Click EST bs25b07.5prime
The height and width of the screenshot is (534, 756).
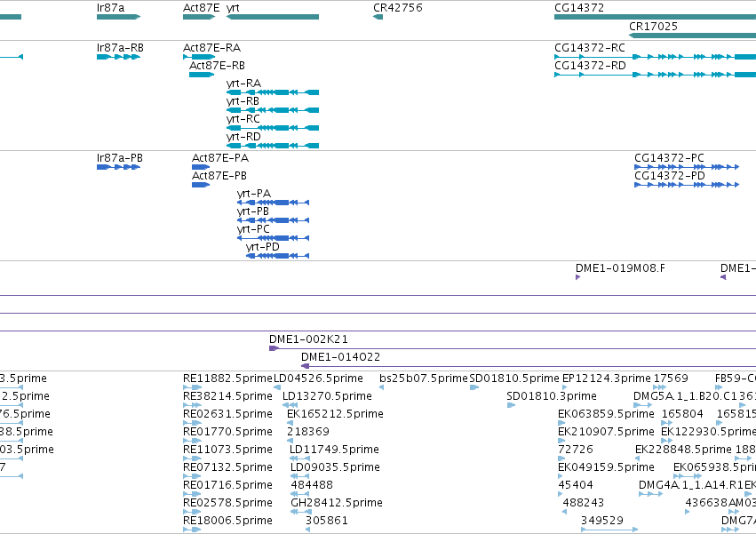[x=381, y=387]
